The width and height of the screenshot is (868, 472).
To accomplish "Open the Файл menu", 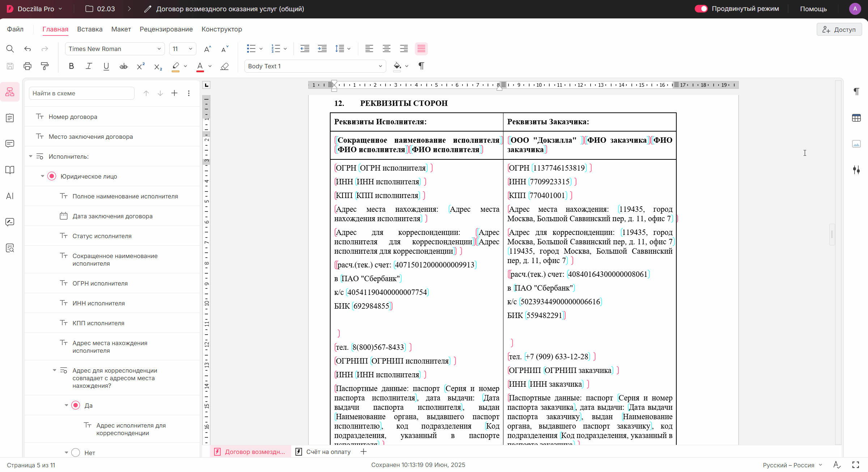I will [x=15, y=29].
